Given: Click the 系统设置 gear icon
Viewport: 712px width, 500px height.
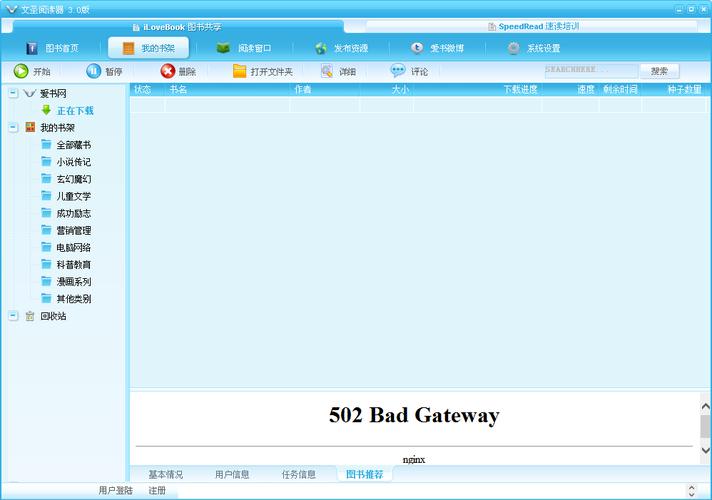Looking at the screenshot, I should click(514, 48).
